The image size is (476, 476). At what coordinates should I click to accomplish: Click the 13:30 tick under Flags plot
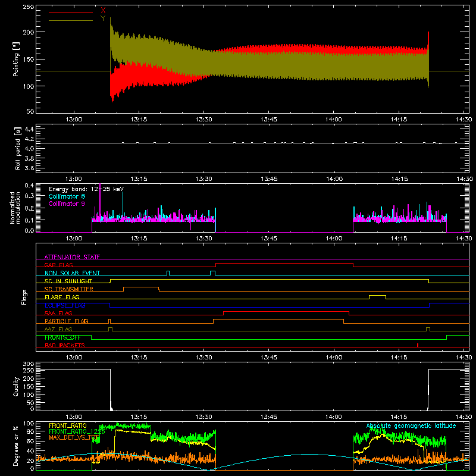(x=203, y=358)
